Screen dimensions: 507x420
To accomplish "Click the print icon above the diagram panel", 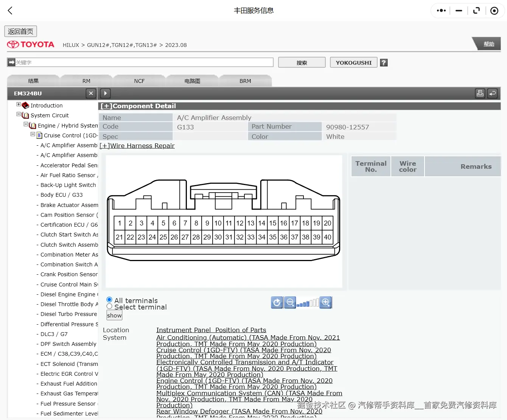I will coord(480,93).
